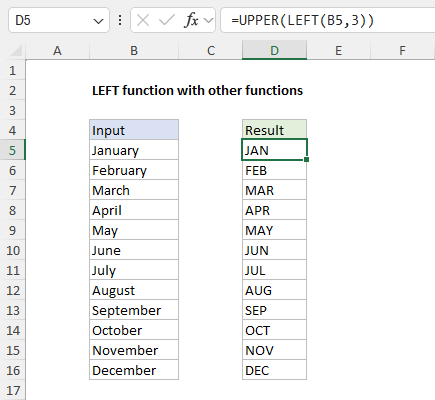Select the cell containing May

pos(134,230)
